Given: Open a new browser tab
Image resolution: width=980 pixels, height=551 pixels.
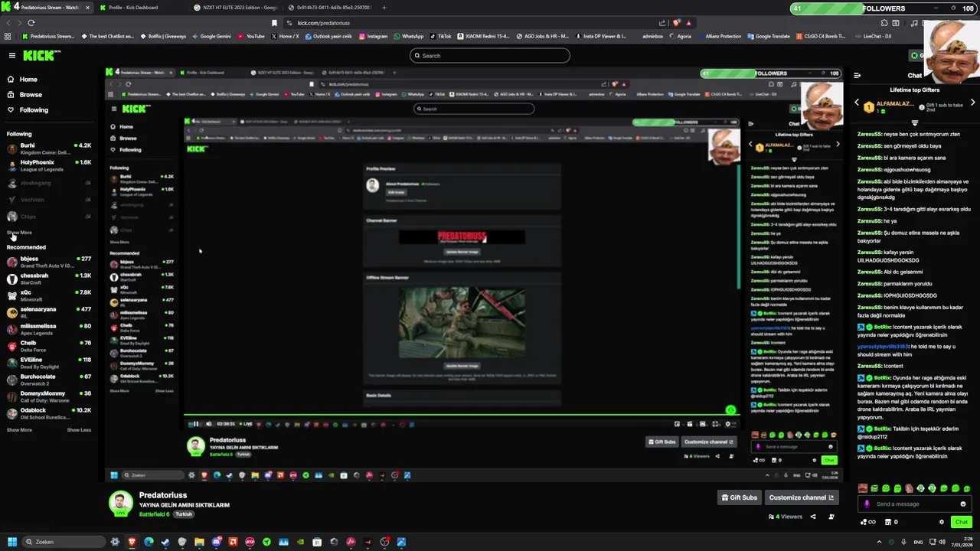Looking at the screenshot, I should click(x=384, y=8).
